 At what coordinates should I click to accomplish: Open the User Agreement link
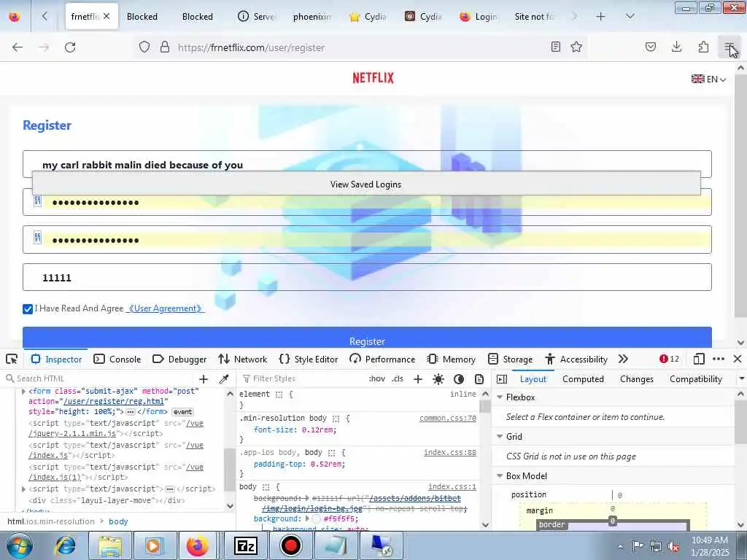165,308
